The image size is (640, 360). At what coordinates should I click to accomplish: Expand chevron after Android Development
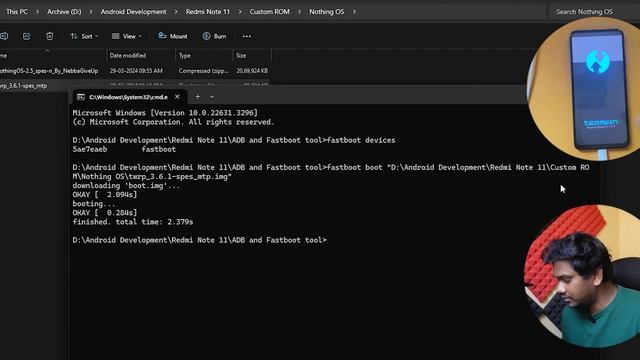coord(176,12)
